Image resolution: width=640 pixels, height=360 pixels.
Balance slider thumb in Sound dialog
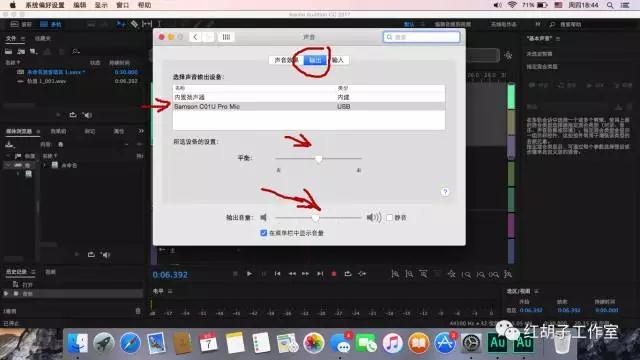[x=318, y=158]
